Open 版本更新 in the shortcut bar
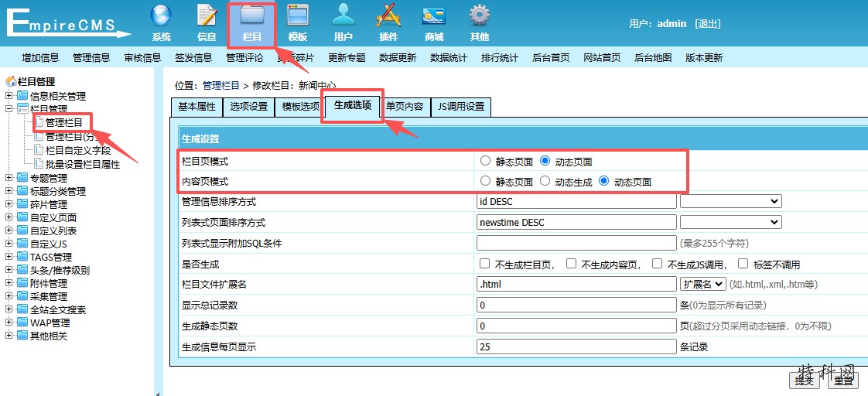868x396 pixels. click(x=703, y=57)
